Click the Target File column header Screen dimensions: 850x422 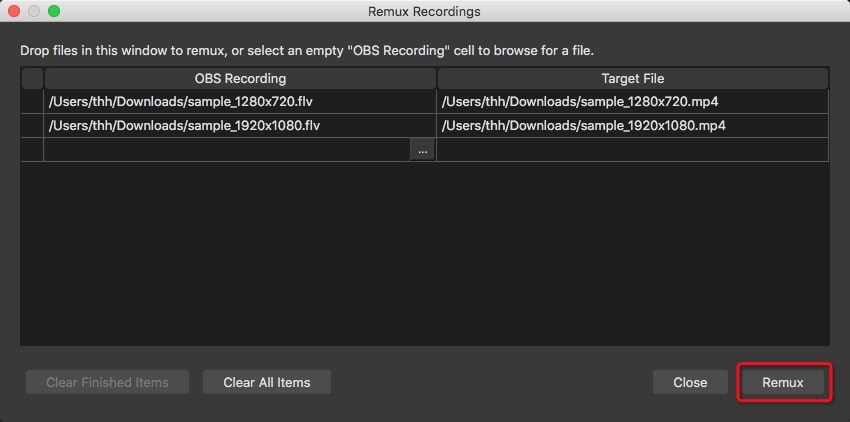[633, 79]
